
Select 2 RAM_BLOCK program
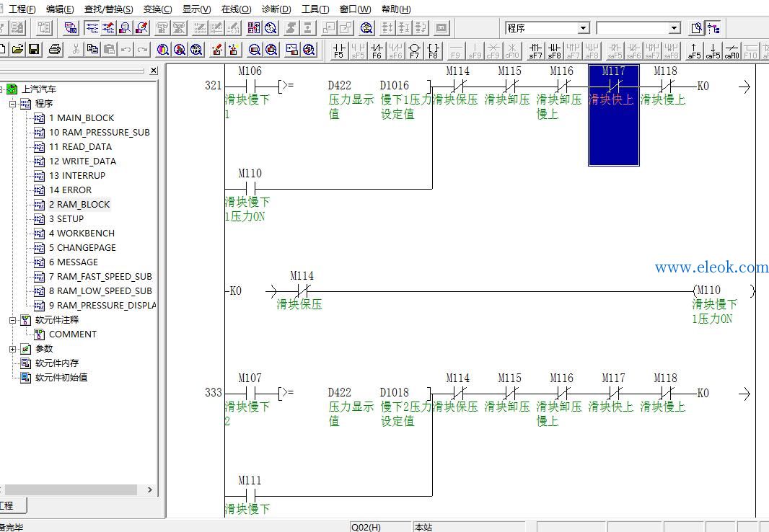click(x=79, y=204)
